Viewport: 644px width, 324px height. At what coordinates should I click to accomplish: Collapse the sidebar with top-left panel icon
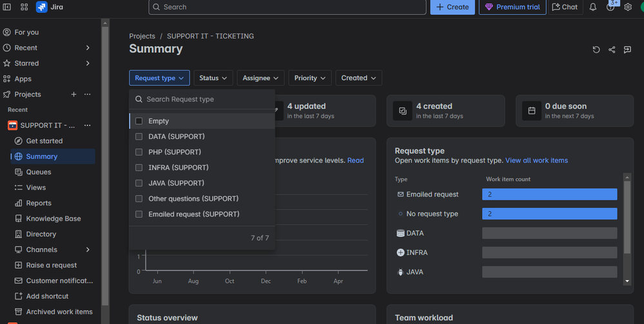tap(7, 7)
